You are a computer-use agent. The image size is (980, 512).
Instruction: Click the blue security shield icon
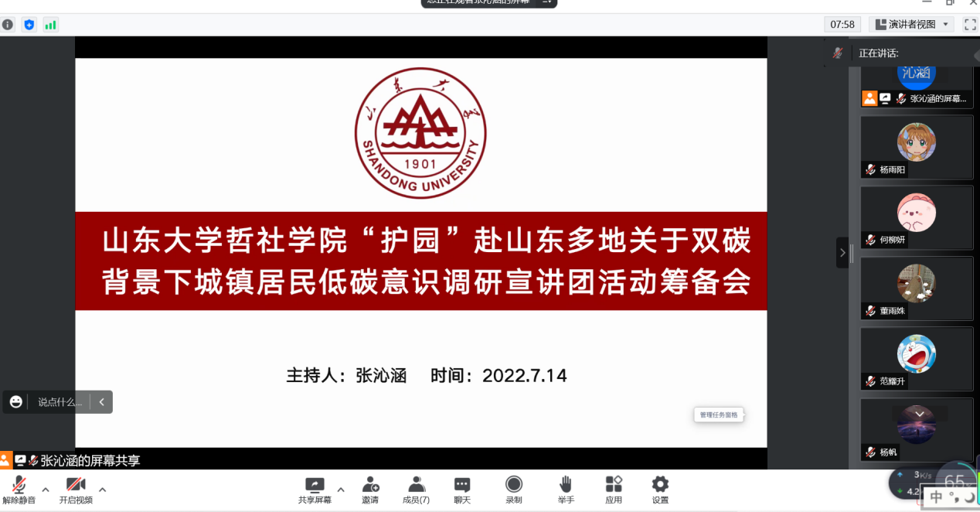coord(29,25)
